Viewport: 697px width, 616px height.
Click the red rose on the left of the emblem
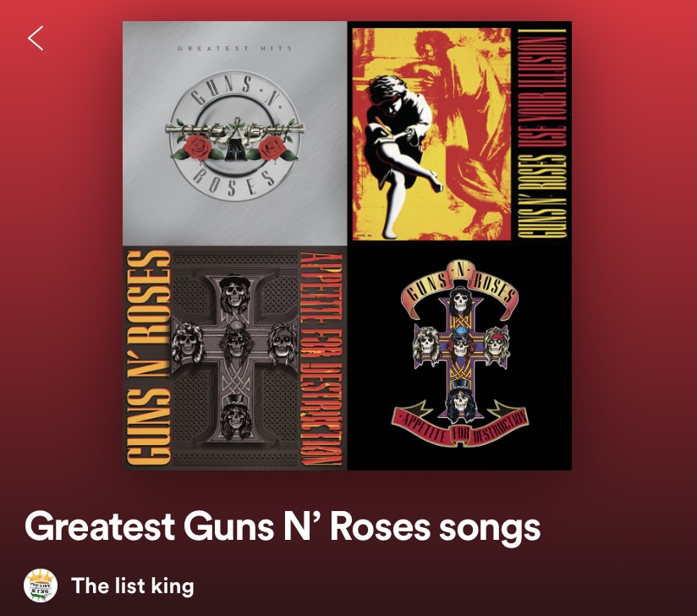pyautogui.click(x=198, y=148)
